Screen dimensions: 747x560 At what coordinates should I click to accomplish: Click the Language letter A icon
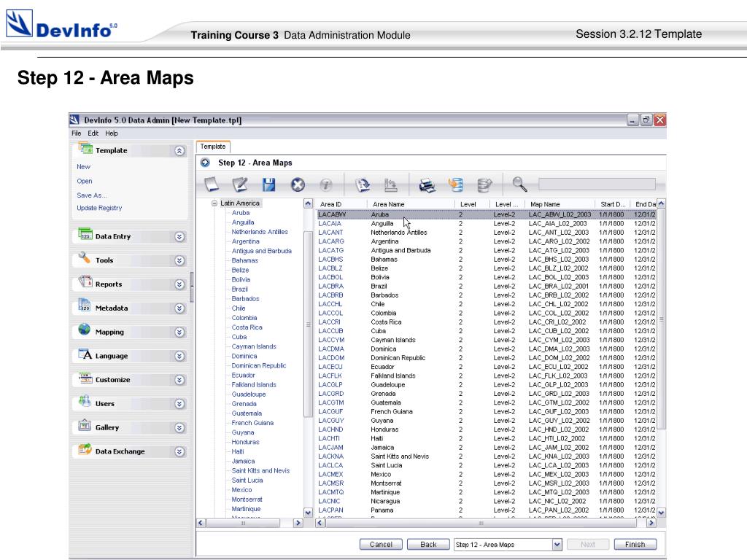85,354
